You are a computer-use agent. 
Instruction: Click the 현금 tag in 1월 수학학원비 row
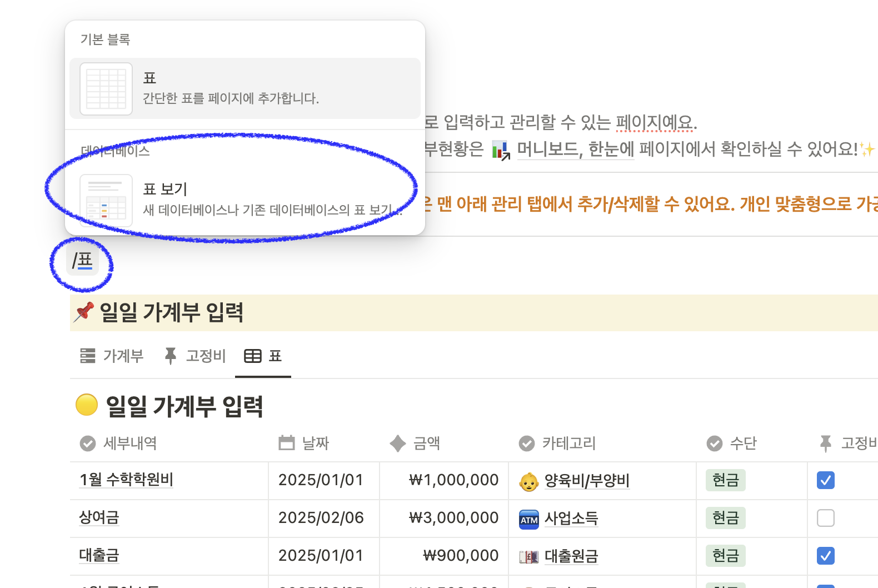[725, 480]
